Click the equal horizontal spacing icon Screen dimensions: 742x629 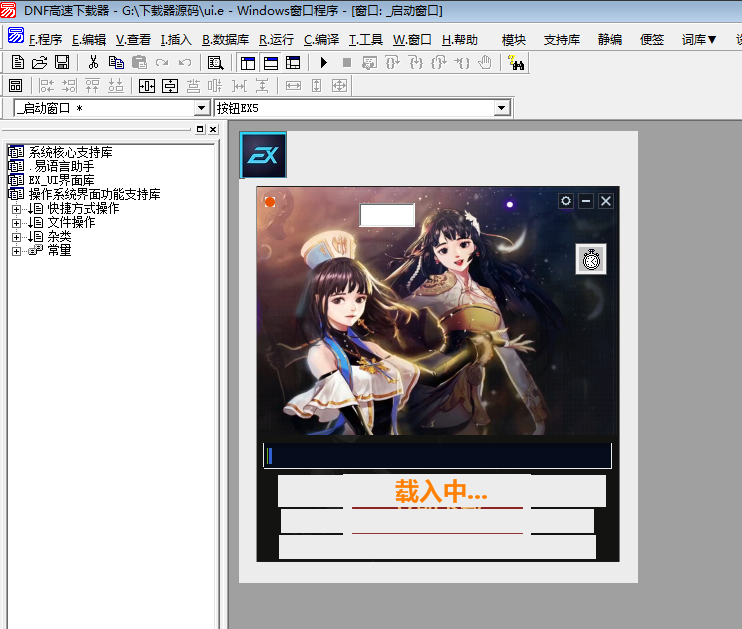coord(239,86)
